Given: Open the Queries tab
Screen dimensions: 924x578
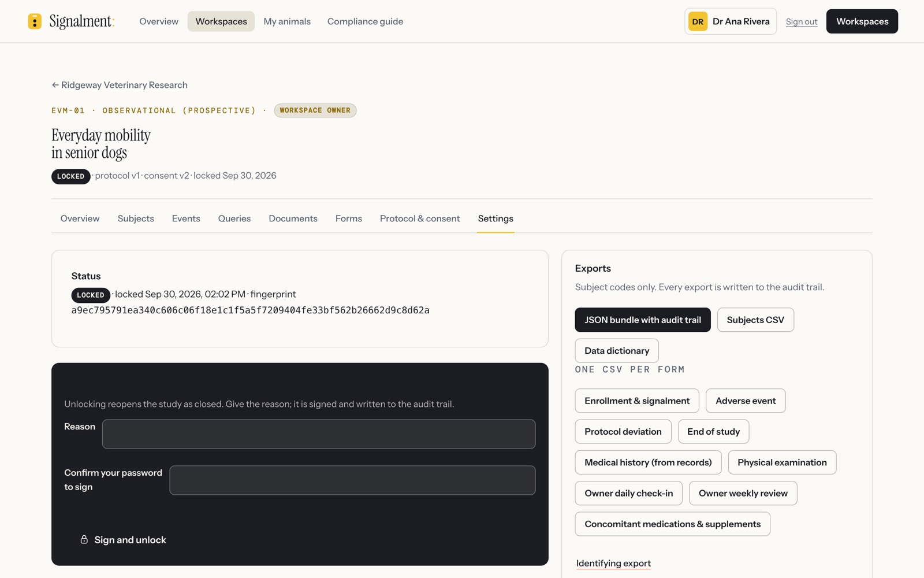Looking at the screenshot, I should (x=234, y=218).
